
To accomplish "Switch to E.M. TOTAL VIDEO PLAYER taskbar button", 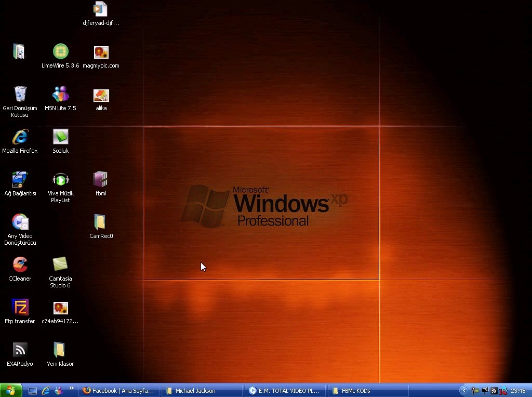I will tap(285, 391).
